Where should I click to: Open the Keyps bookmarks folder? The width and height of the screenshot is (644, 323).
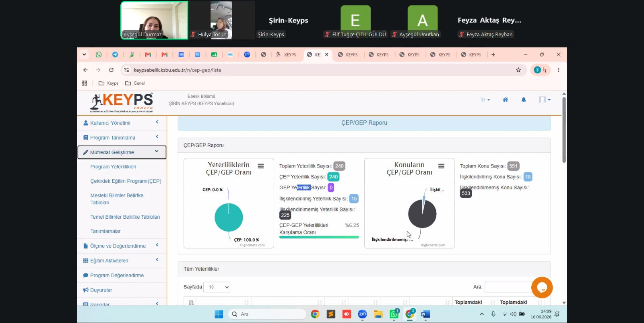pos(109,83)
